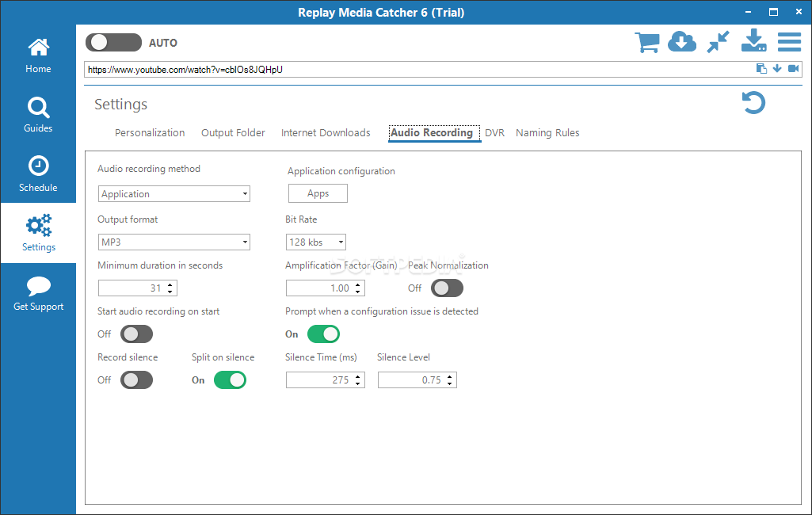Image resolution: width=812 pixels, height=515 pixels.
Task: Toggle Peak Normalization switch
Action: (x=447, y=288)
